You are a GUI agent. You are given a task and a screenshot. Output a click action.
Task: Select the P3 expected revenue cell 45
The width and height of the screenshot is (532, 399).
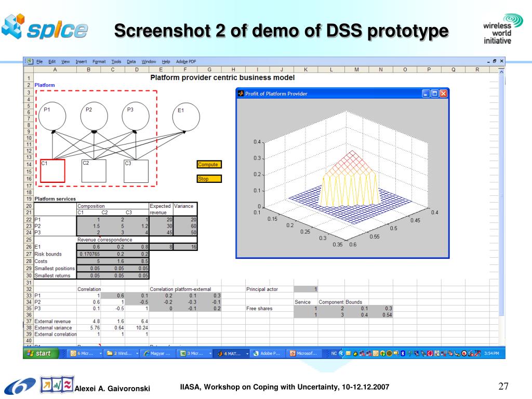point(161,232)
